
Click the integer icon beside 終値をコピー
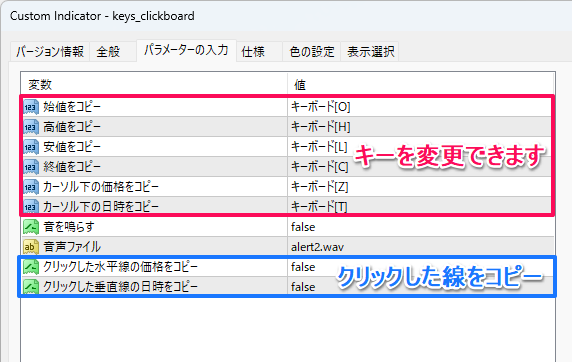tap(31, 167)
